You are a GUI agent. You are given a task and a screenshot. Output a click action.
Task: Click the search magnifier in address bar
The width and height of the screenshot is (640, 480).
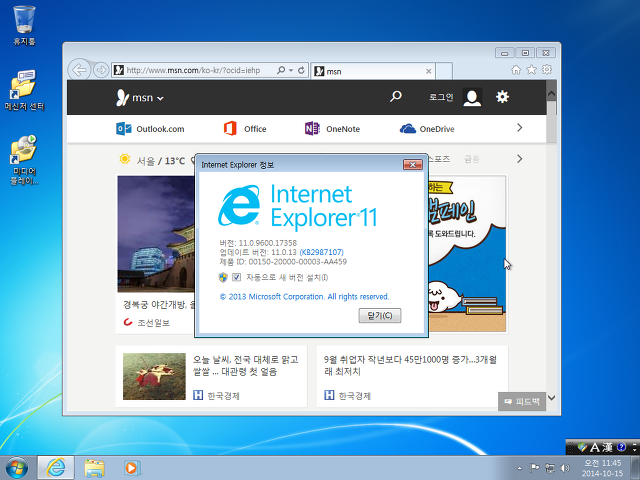coord(280,70)
